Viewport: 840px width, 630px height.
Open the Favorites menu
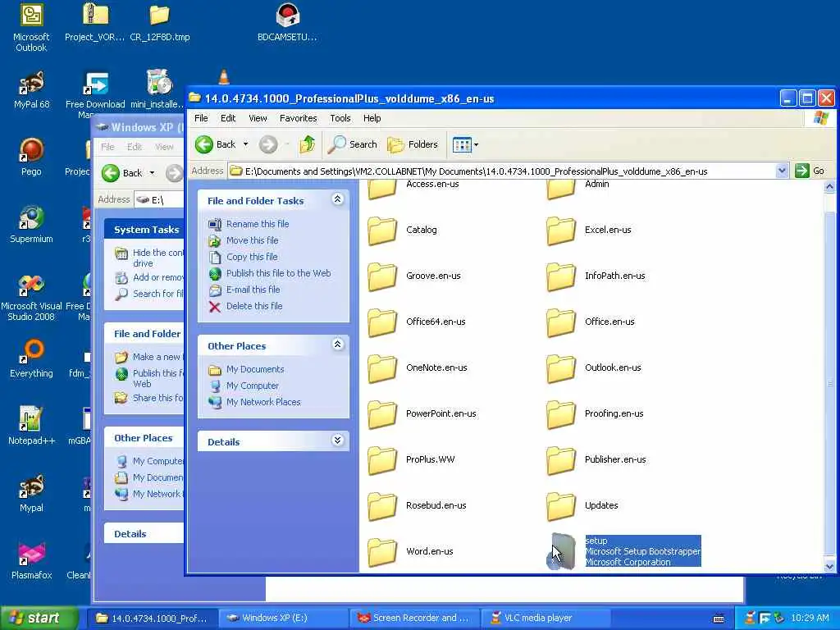tap(299, 118)
